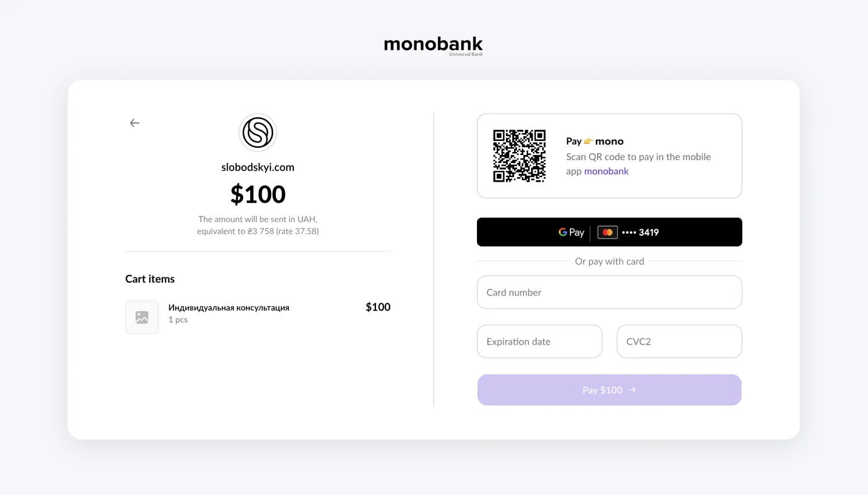Click the Mastercard icon on the payment button
868x495 pixels.
point(607,232)
